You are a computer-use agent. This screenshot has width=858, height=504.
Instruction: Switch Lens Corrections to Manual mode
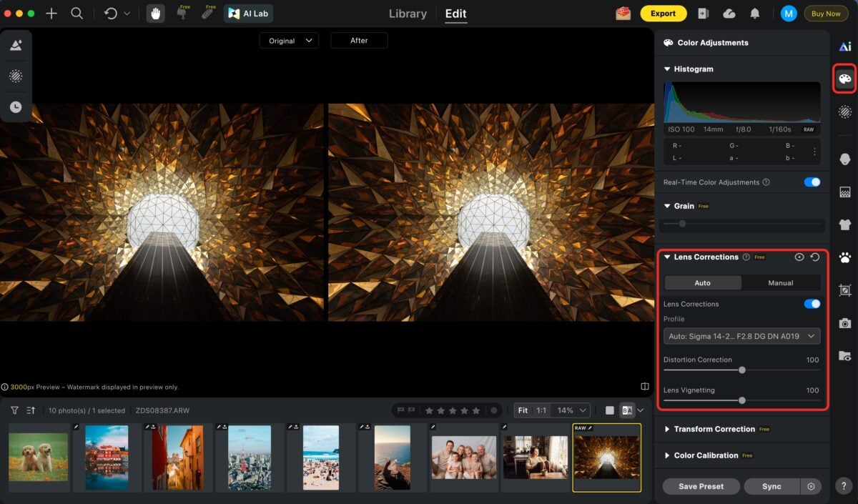click(x=780, y=282)
